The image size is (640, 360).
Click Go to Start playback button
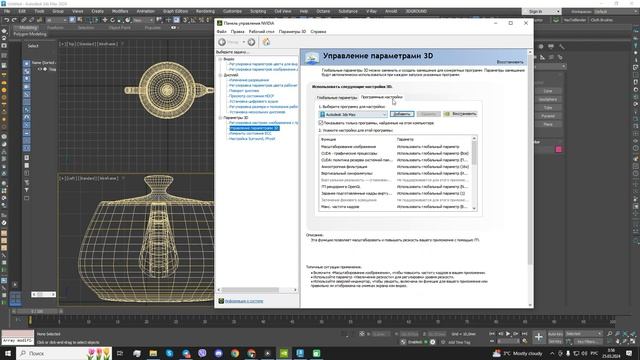coord(492,334)
